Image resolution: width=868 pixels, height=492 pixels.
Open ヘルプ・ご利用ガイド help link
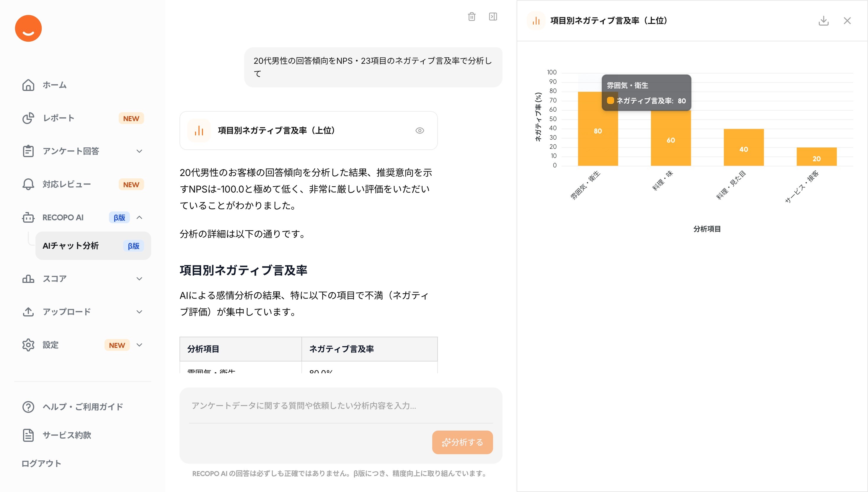point(82,407)
